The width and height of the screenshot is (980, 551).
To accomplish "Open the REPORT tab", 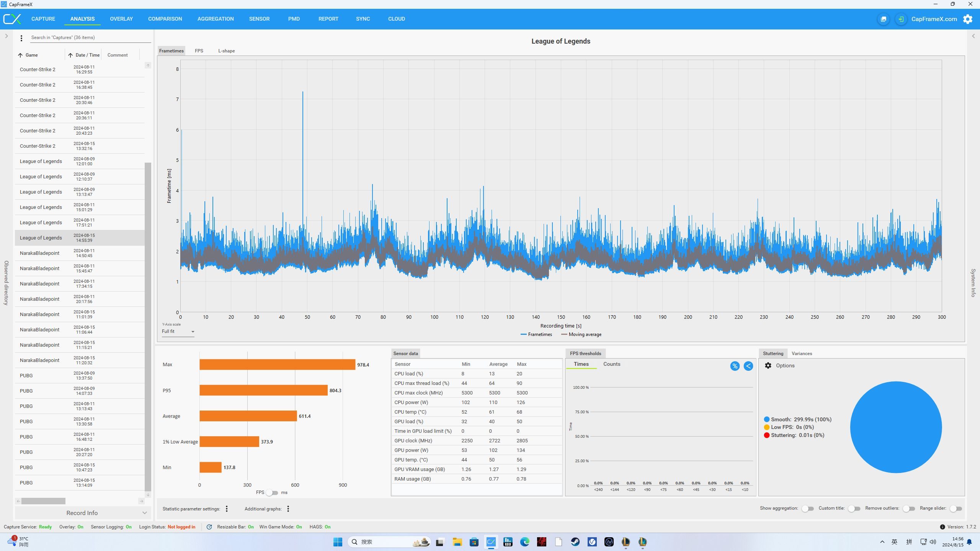I will pyautogui.click(x=328, y=19).
